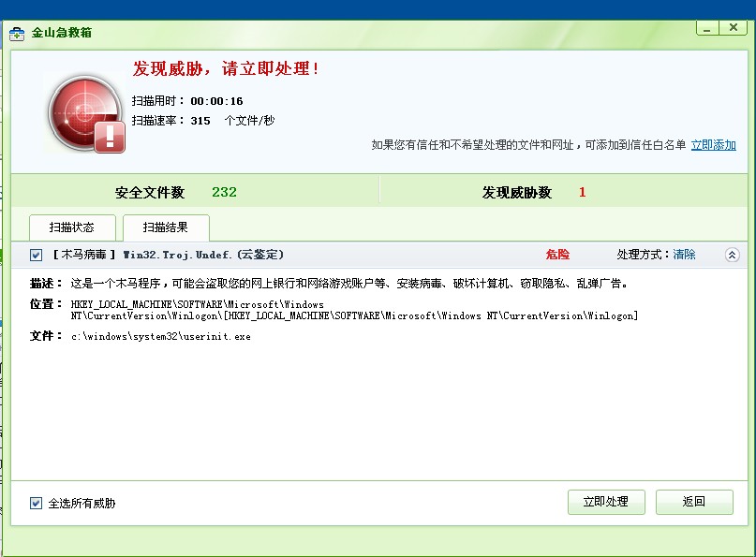Click the 危险 risk level label

click(557, 255)
